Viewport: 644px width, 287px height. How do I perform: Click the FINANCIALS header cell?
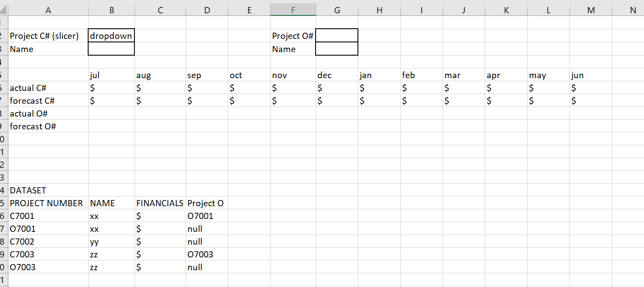[x=160, y=203]
